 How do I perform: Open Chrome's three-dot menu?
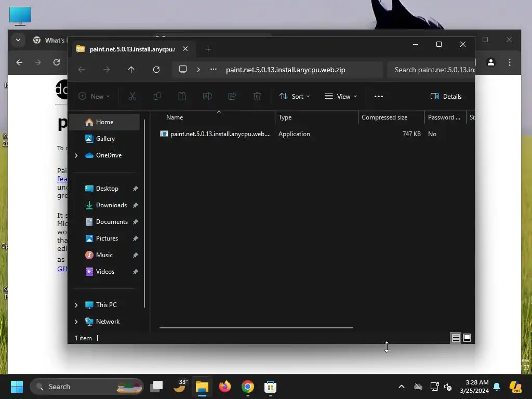pyautogui.click(x=510, y=62)
